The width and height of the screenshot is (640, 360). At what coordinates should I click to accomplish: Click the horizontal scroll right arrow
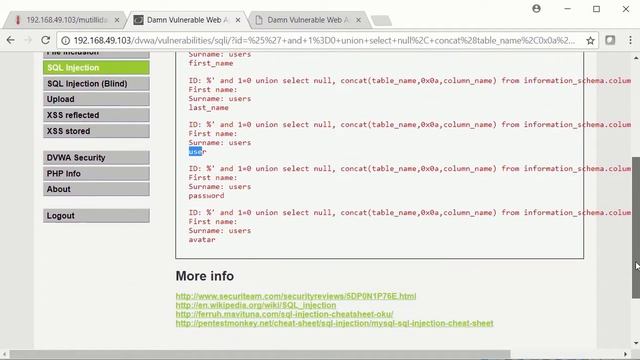pyautogui.click(x=625, y=354)
